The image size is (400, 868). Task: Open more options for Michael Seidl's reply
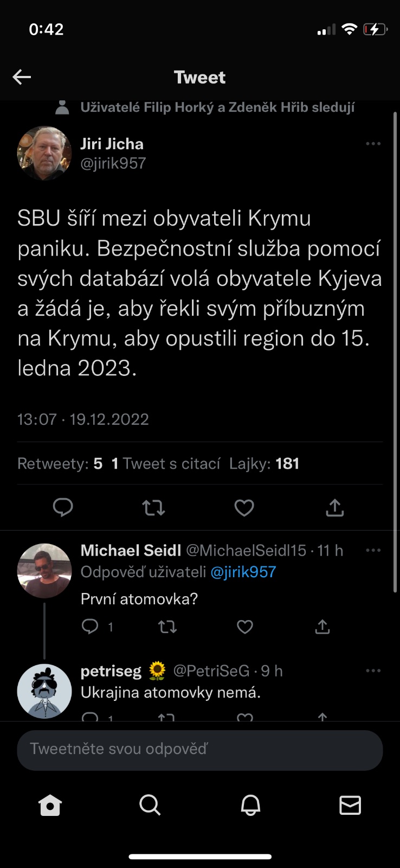tap(373, 550)
